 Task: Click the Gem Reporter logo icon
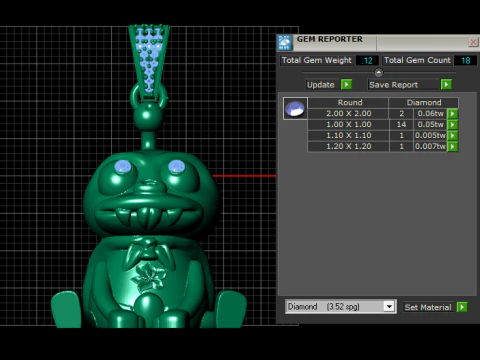pos(285,42)
